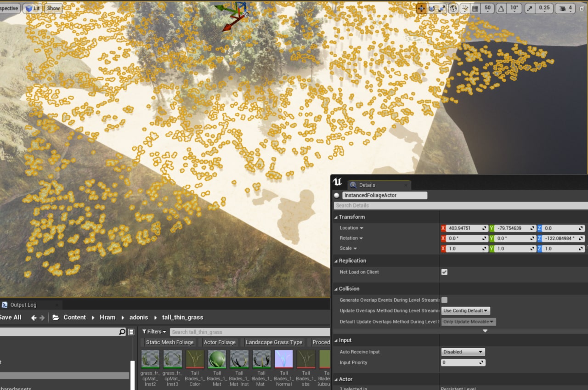Click the InstancedFoliageActor name field
The width and height of the screenshot is (588, 390).
tap(384, 195)
